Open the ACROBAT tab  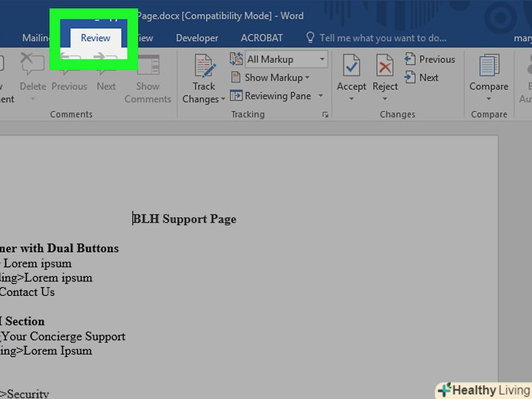pos(262,38)
